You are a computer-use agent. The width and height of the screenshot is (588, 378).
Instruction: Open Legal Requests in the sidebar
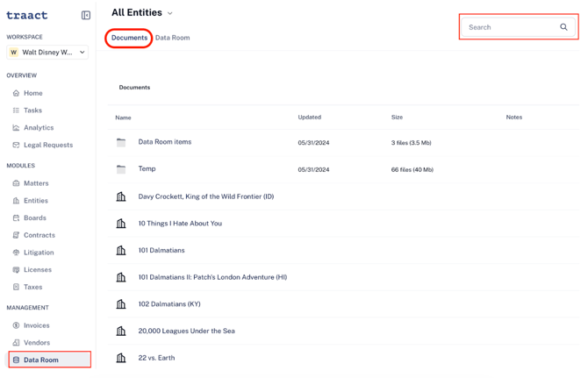[x=48, y=145]
